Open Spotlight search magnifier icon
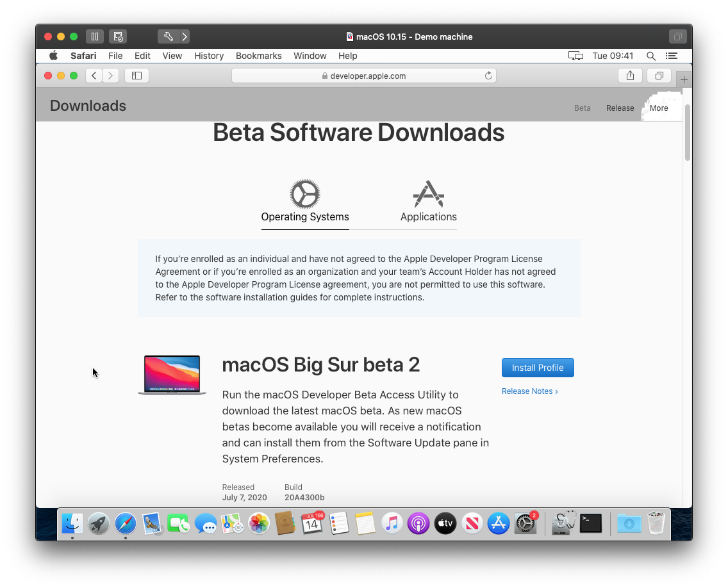The image size is (728, 588). click(651, 56)
